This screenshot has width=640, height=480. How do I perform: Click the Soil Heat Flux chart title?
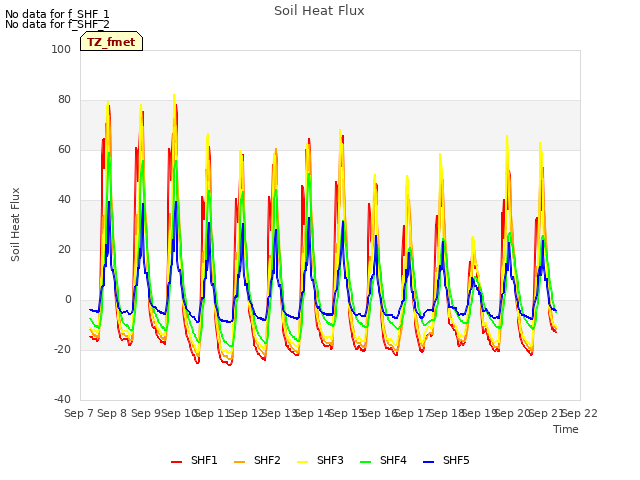pos(319,11)
